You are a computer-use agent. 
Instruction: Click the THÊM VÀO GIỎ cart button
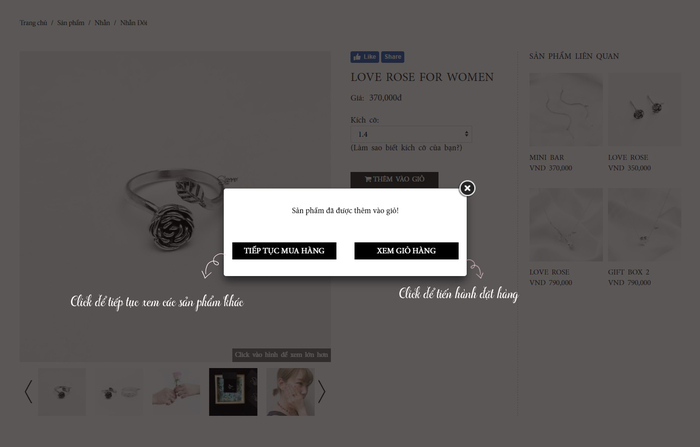point(394,180)
